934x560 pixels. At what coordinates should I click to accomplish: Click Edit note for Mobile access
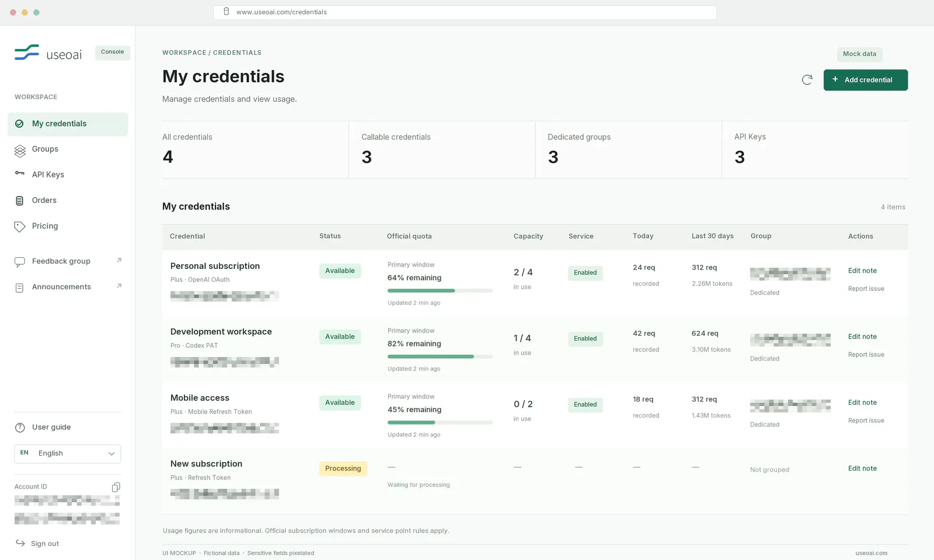point(862,402)
